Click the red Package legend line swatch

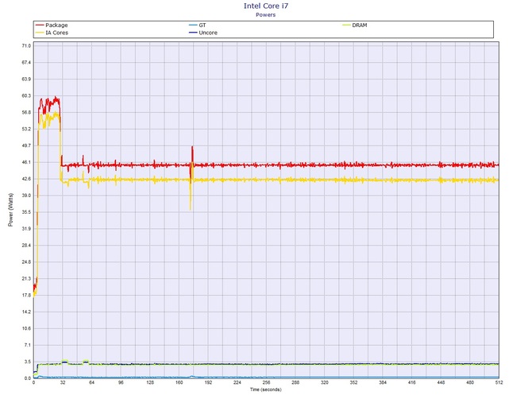click(40, 25)
